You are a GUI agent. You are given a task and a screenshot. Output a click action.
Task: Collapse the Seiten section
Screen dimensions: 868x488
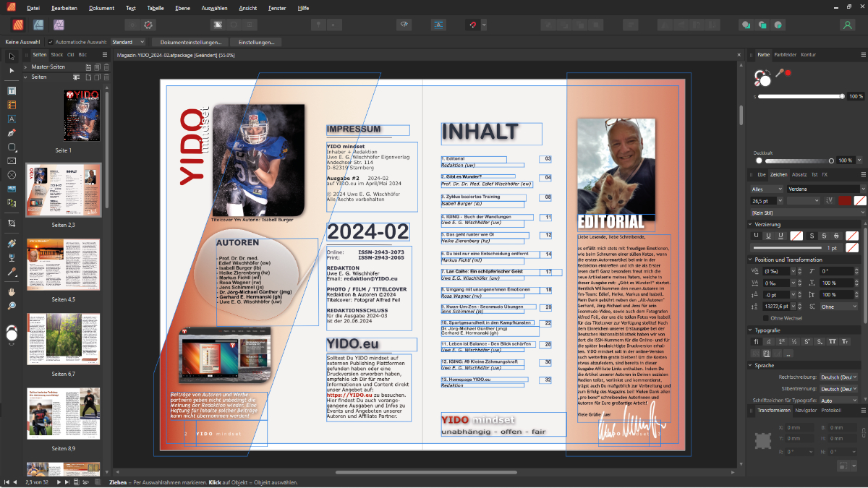pos(26,77)
